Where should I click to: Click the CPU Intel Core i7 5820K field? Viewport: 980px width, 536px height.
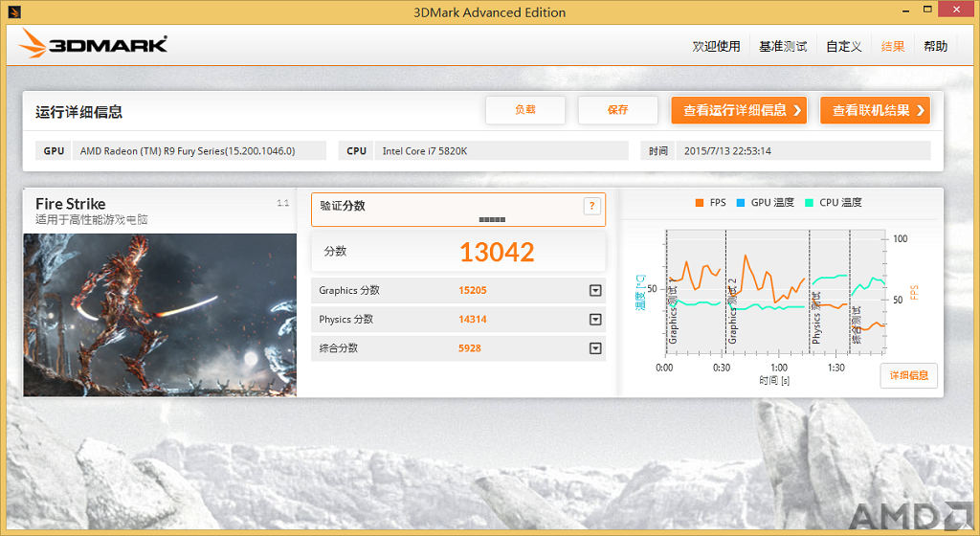(501, 150)
